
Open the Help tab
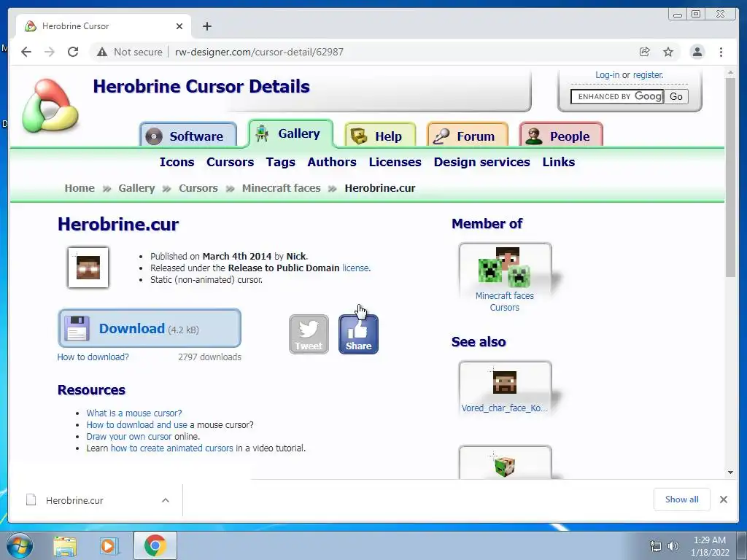pos(380,136)
